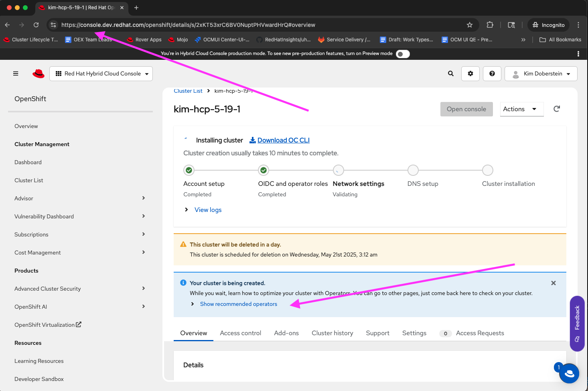Open the Cluster Lifecycle bookmark
Image resolution: width=588 pixels, height=391 pixels.
30,40
